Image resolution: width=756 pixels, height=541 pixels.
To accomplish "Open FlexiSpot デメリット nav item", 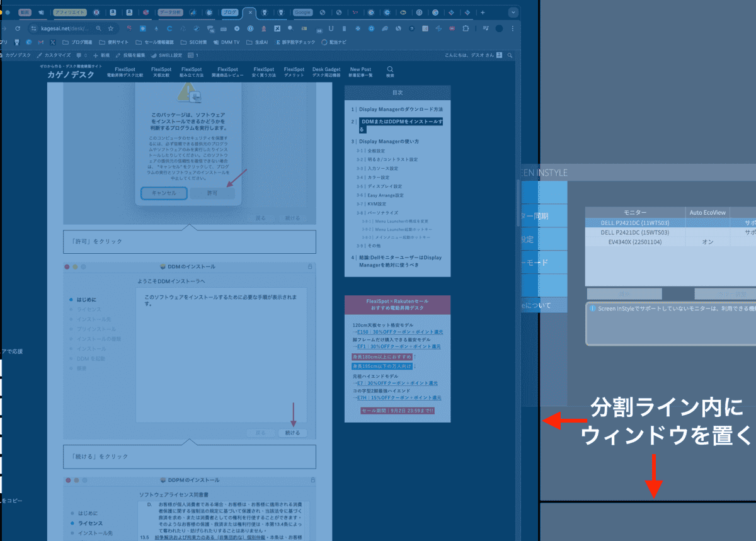I will tap(294, 72).
